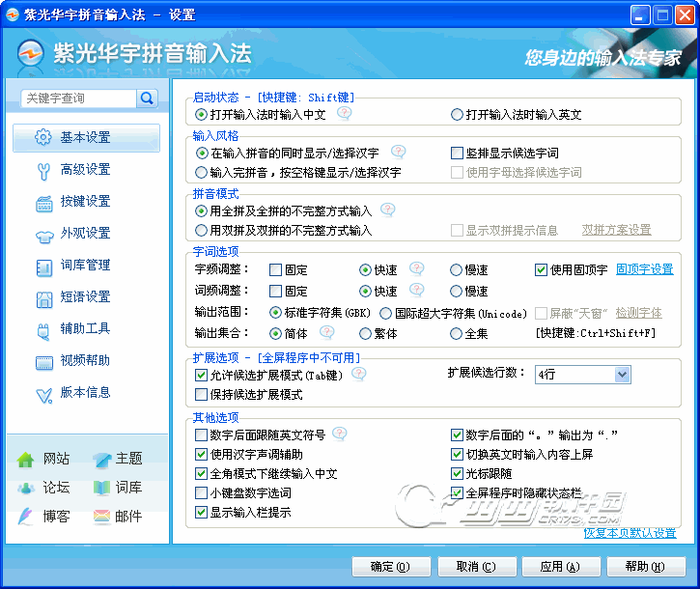The height and width of the screenshot is (589, 700).
Task: Select 输入完拼音，按空格键显示/选择汉字 option
Action: pos(201,173)
